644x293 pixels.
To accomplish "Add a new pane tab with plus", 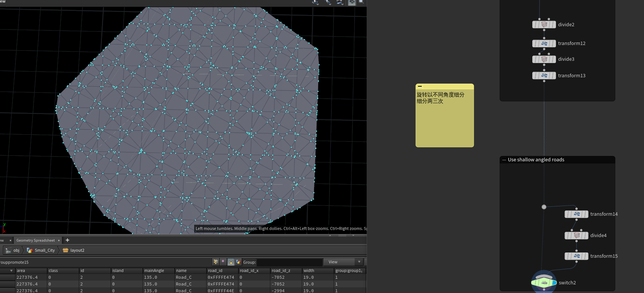I will click(67, 240).
